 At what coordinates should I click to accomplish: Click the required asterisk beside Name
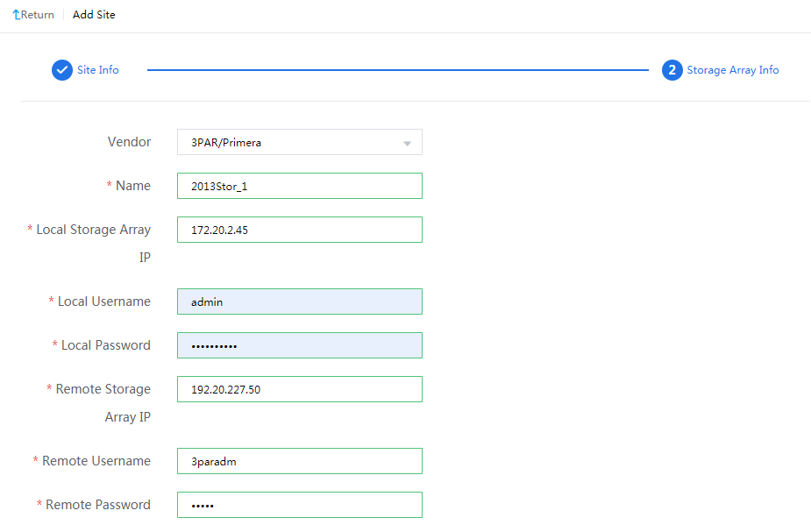[x=110, y=185]
